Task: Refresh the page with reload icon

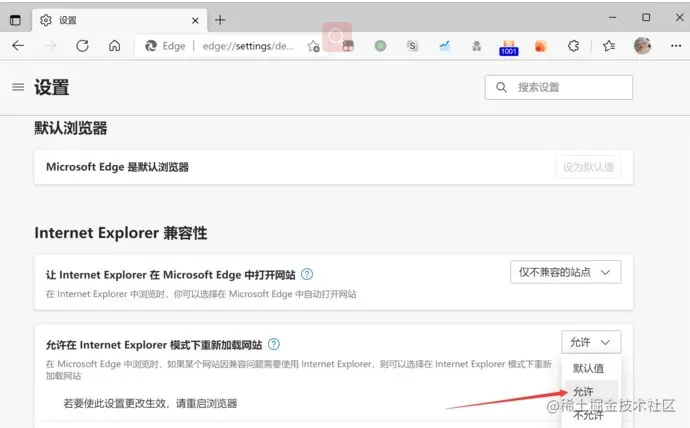Action: click(82, 46)
